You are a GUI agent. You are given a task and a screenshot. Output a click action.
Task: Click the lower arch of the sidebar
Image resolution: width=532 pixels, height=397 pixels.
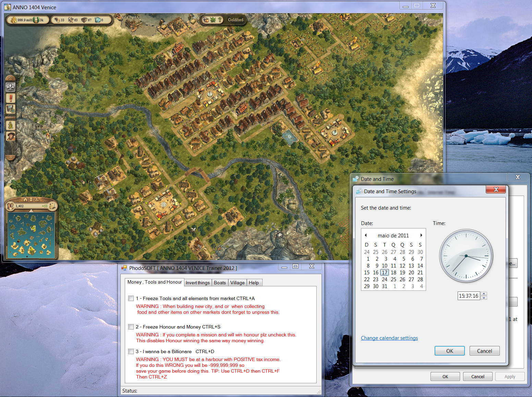(11, 157)
